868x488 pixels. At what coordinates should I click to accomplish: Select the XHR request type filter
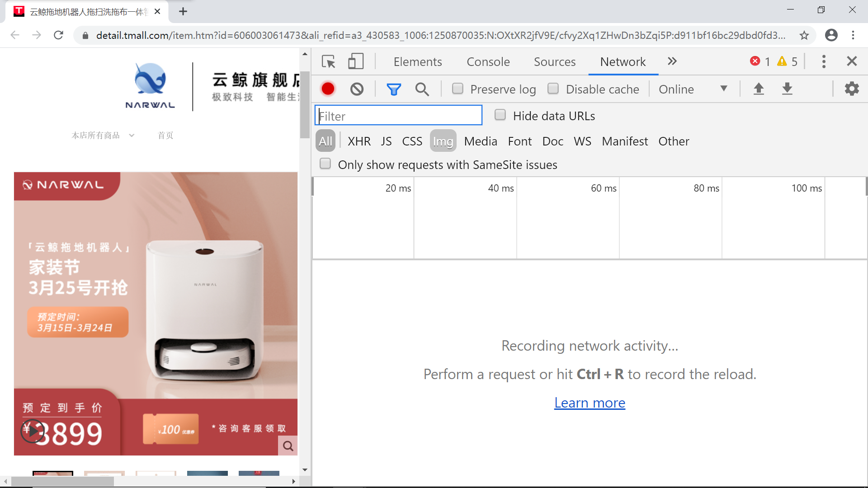pos(359,141)
